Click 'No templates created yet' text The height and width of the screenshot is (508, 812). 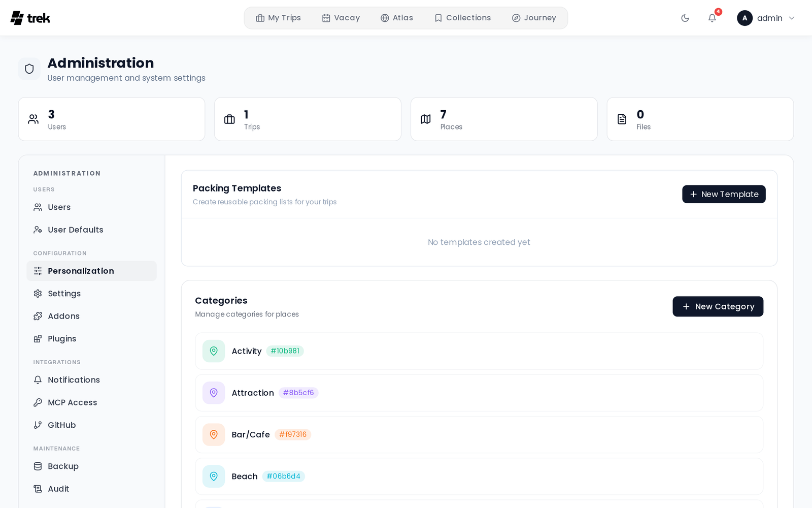[479, 242]
